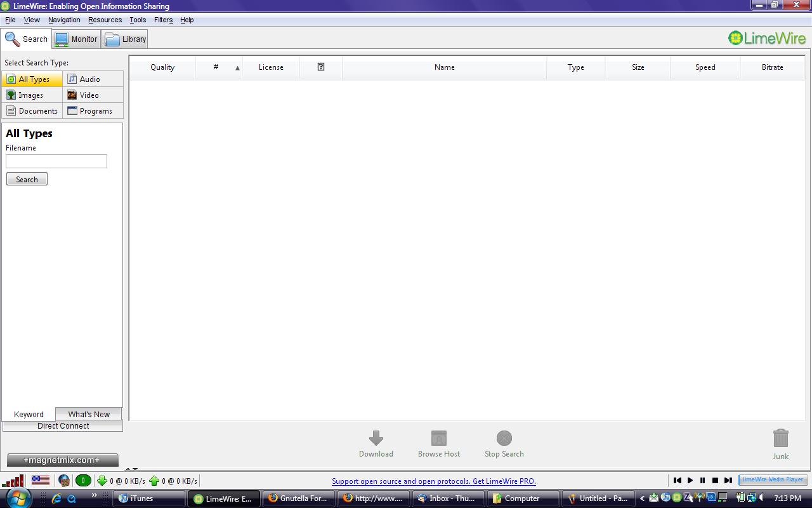Open the Navigation menu

(64, 20)
